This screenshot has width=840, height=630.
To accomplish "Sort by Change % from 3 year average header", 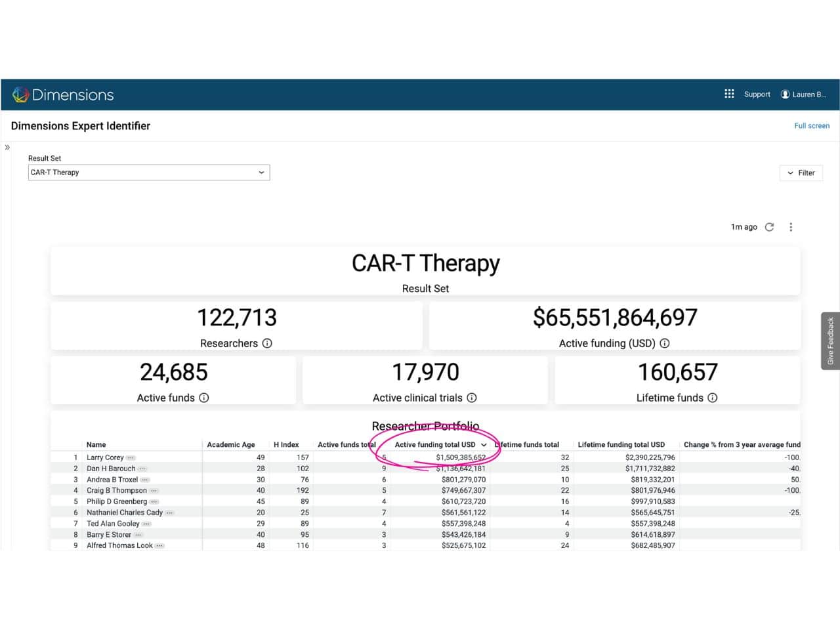I will point(742,445).
